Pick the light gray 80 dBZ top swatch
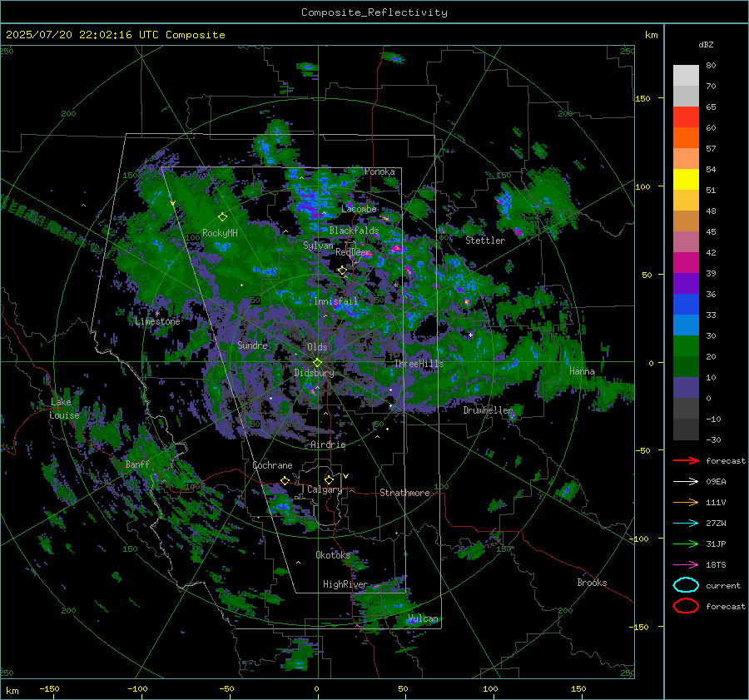The width and height of the screenshot is (749, 700). tap(686, 76)
